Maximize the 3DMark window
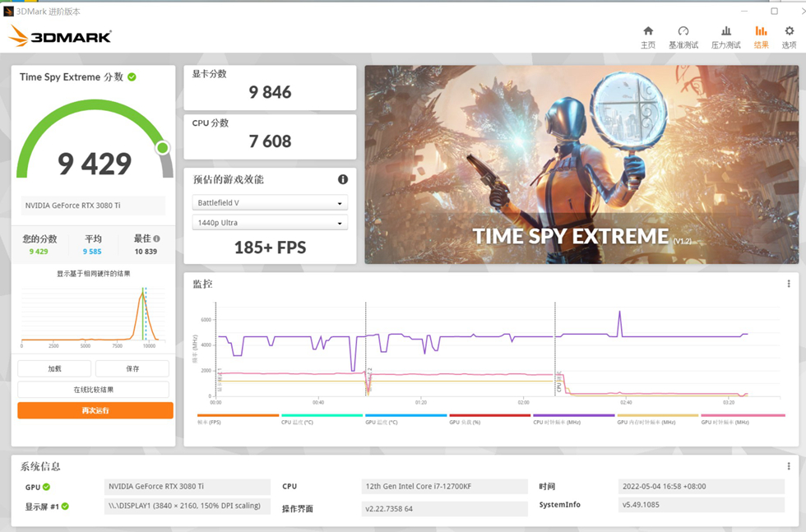This screenshot has height=532, width=806. click(x=774, y=11)
